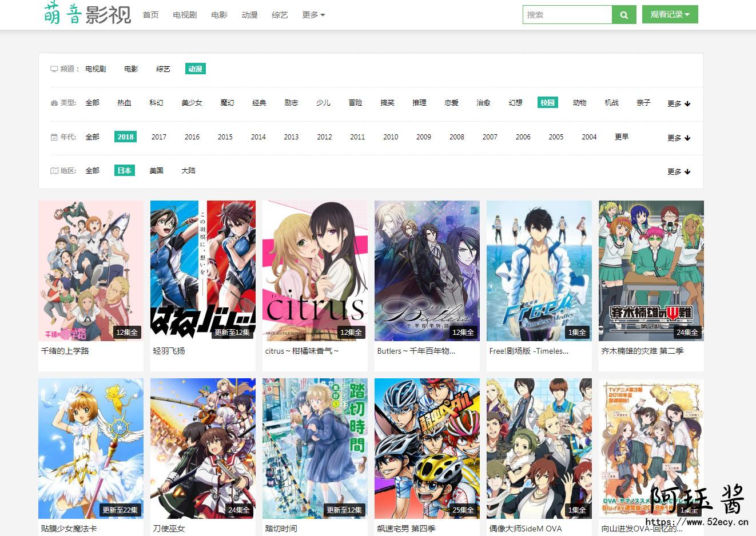Expand the 更多 navigation menu
This screenshot has height=536, width=756.
[313, 15]
